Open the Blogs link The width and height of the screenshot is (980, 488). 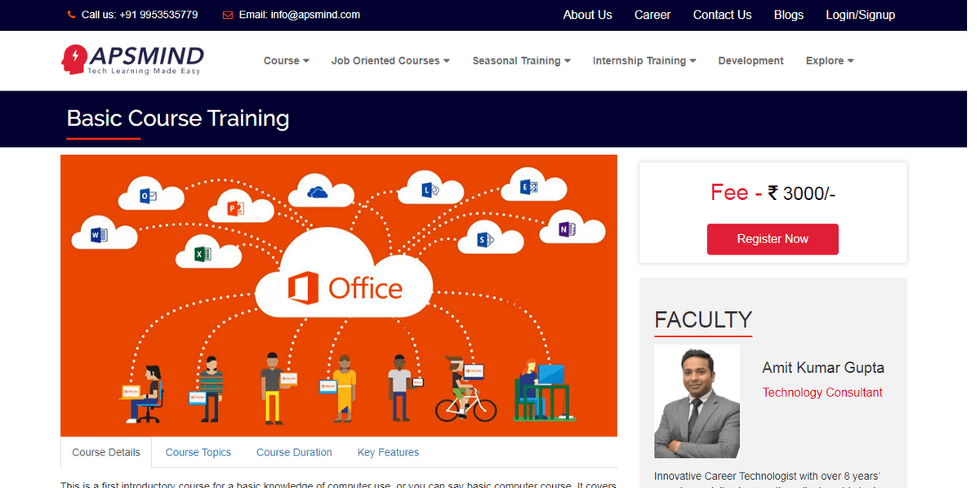[x=789, y=15]
